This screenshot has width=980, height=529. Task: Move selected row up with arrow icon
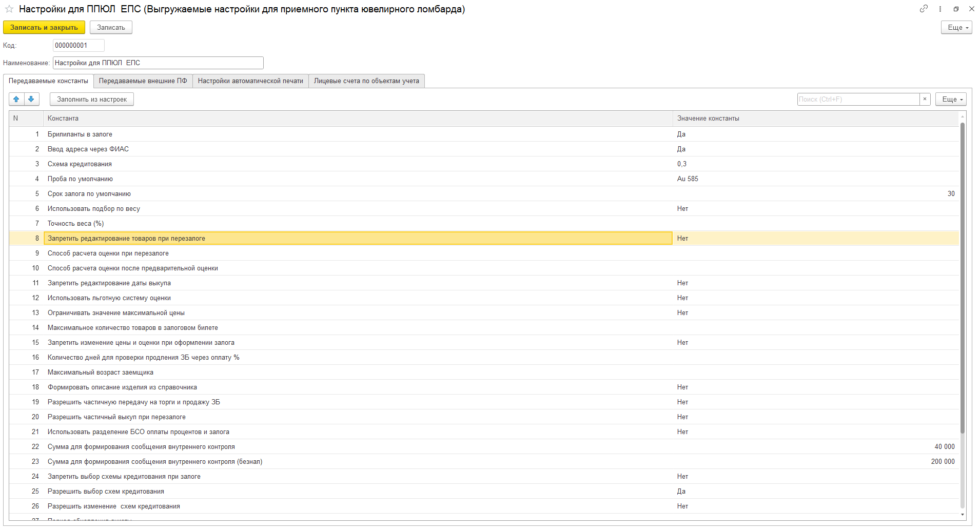16,99
